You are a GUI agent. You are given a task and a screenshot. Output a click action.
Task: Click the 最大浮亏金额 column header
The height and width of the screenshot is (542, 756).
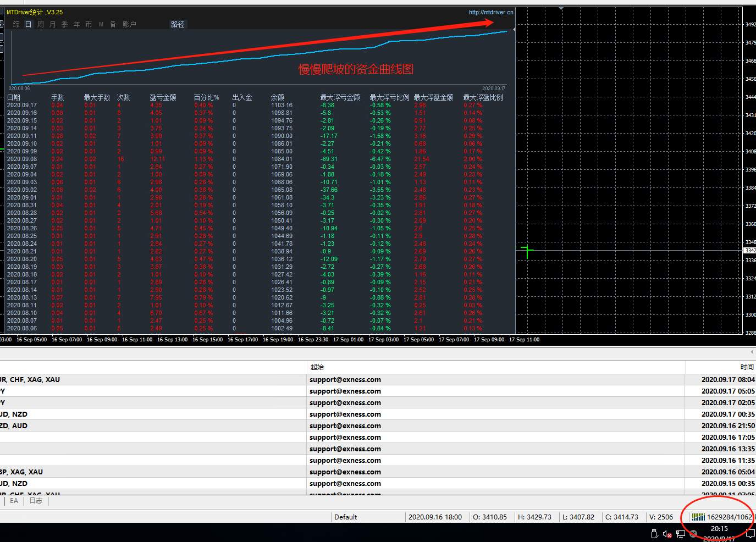point(340,97)
